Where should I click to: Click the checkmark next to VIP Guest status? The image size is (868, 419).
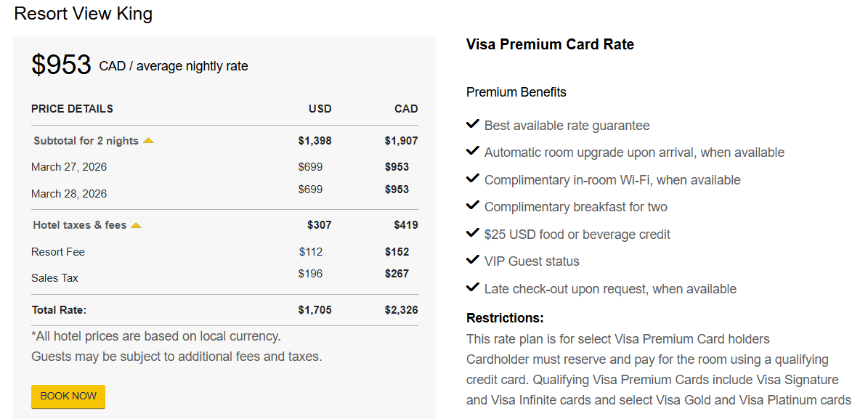[x=472, y=260]
